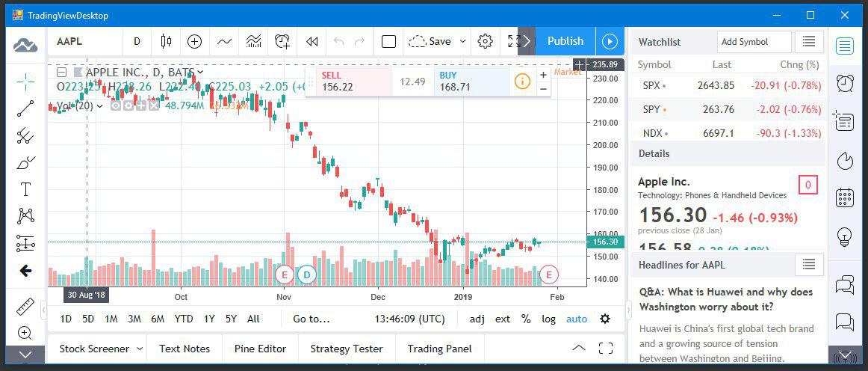Undo the last chart action
The height and width of the screenshot is (371, 868).
pyautogui.click(x=339, y=41)
